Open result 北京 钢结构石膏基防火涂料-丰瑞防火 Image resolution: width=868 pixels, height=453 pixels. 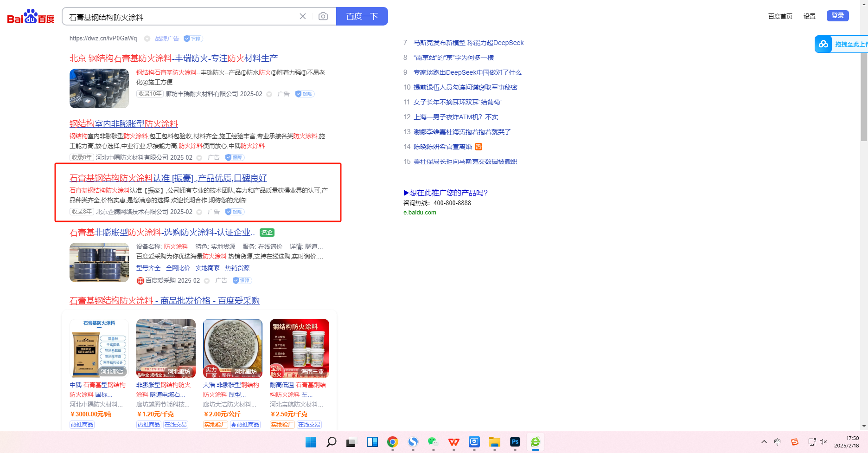pos(173,58)
